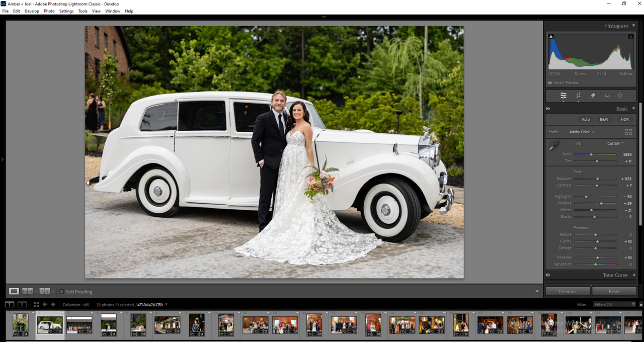Open the Profile Browser grid icon
This screenshot has height=342, width=644.
tap(628, 132)
